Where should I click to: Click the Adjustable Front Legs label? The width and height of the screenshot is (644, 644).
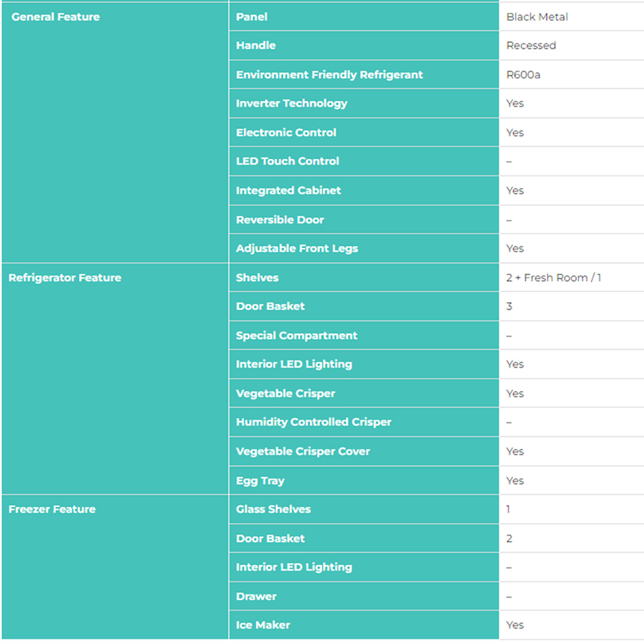click(297, 248)
